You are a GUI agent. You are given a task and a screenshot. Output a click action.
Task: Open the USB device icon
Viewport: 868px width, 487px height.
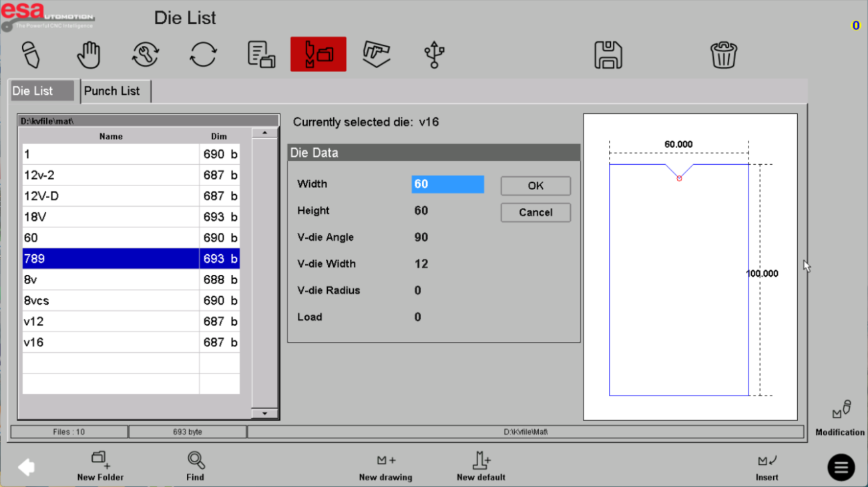click(x=435, y=55)
